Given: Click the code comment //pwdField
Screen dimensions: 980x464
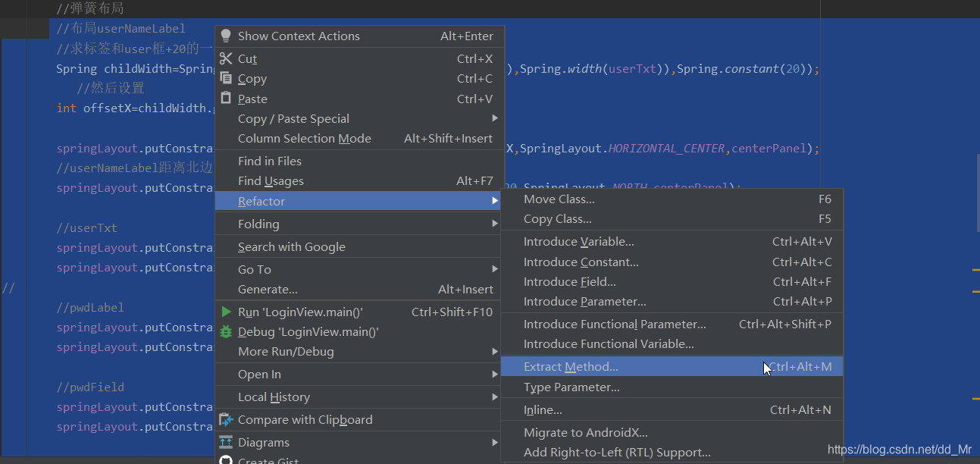Looking at the screenshot, I should (x=89, y=387).
